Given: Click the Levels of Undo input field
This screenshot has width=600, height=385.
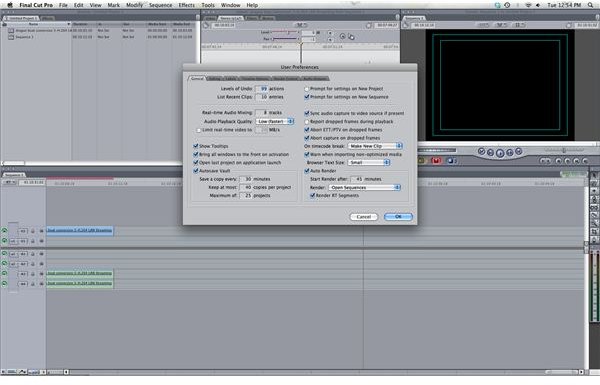Looking at the screenshot, I should [262, 89].
